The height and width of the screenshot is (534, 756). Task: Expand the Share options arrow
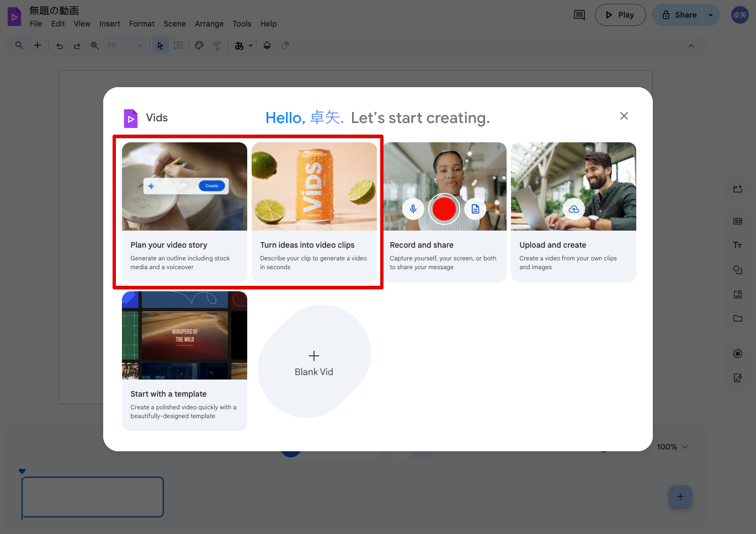coord(711,15)
